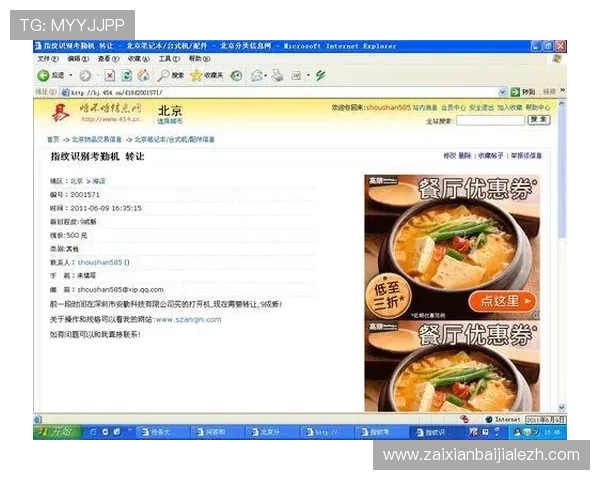Click the 举报该信息 report link
This screenshot has width=600, height=480.
(527, 155)
